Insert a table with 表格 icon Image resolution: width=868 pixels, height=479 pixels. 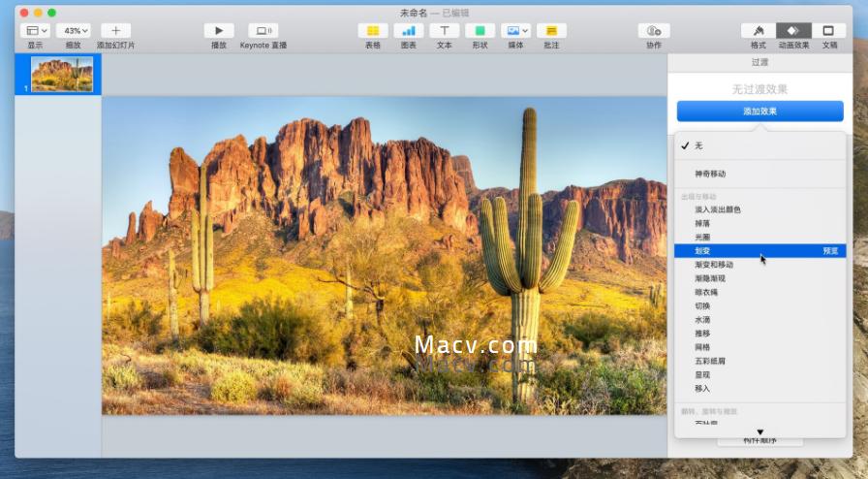click(x=373, y=30)
